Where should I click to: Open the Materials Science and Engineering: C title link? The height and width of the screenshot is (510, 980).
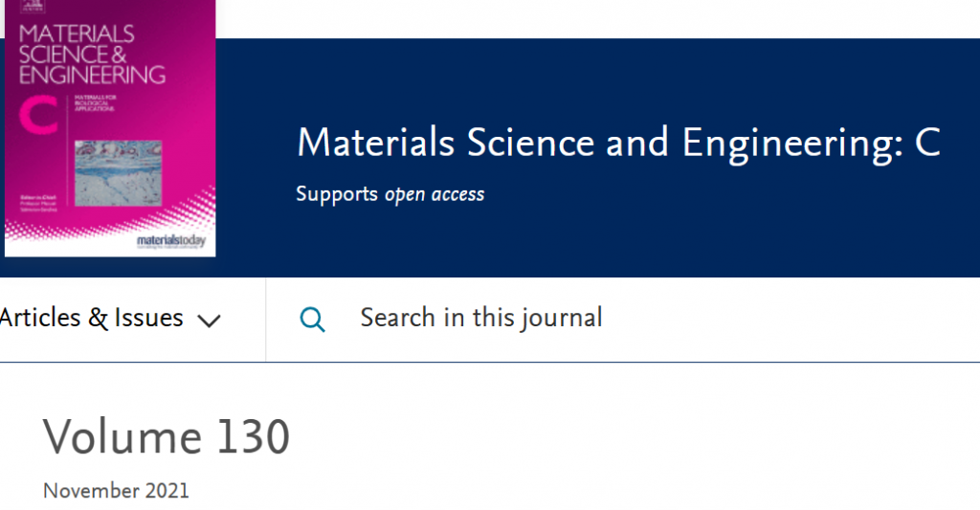click(x=618, y=144)
